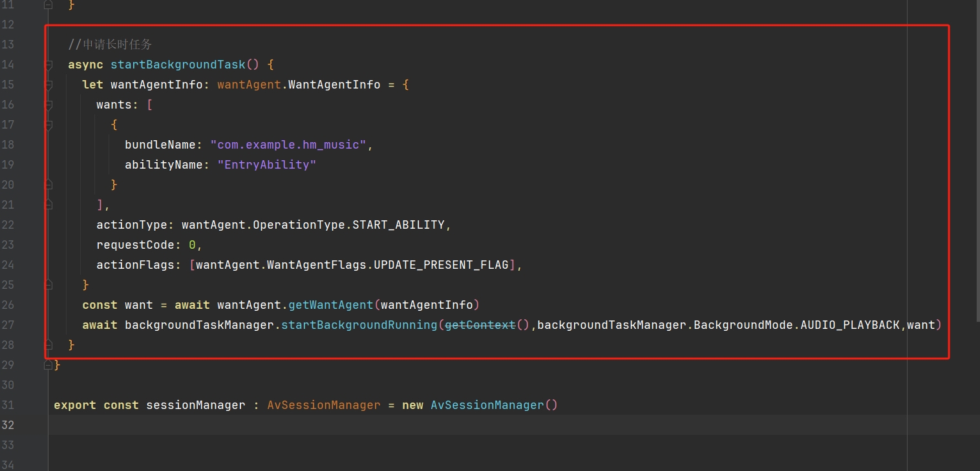
Task: Click the "EntryAbility" string value
Action: click(x=266, y=165)
